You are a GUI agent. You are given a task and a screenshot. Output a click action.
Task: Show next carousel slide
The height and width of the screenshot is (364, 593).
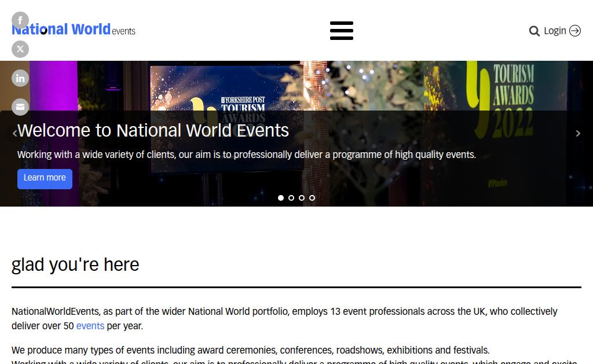578,133
